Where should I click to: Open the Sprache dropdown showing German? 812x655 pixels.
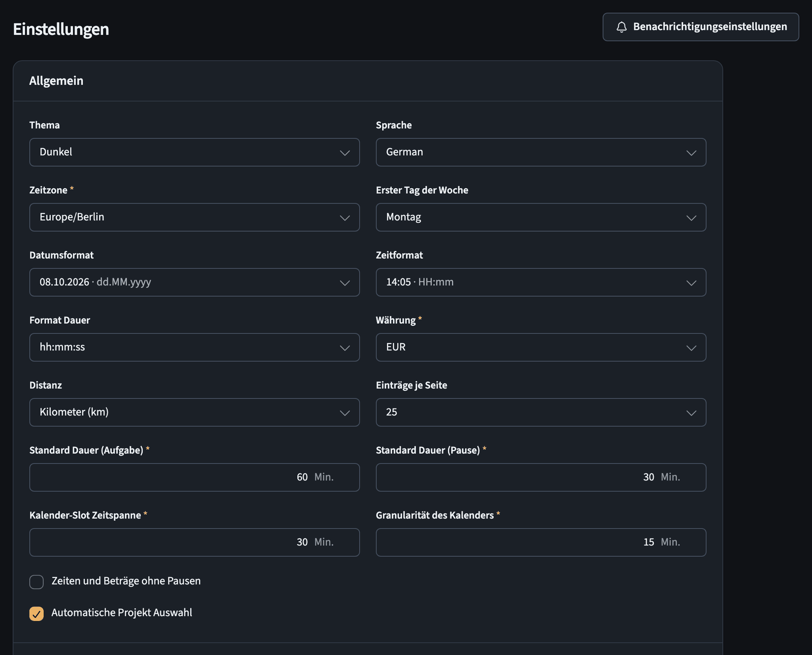[x=541, y=152]
